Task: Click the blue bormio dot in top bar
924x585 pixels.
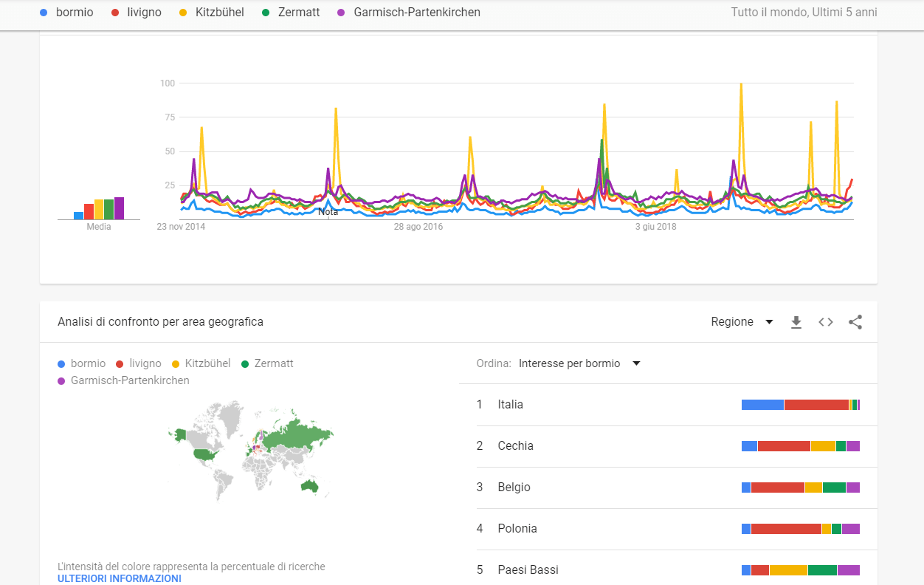Action: pyautogui.click(x=44, y=13)
